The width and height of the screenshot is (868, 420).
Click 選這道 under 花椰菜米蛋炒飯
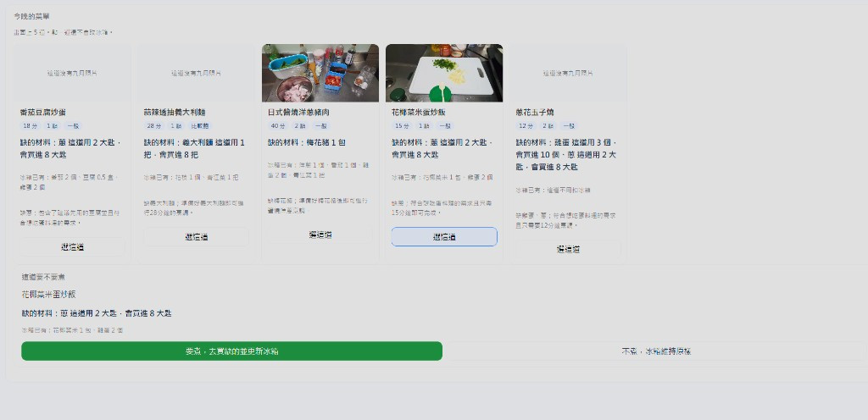point(444,236)
